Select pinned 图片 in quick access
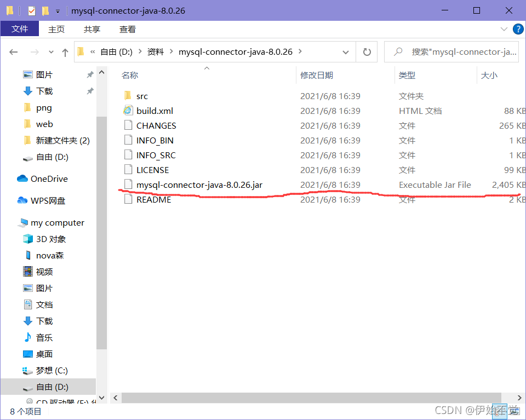The height and width of the screenshot is (420, 526). click(x=44, y=75)
